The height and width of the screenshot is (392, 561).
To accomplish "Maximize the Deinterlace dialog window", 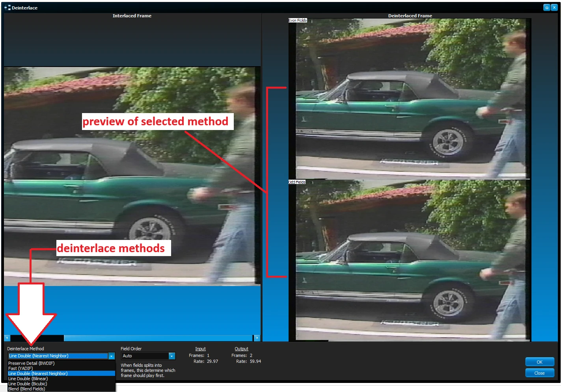I will pyautogui.click(x=547, y=7).
